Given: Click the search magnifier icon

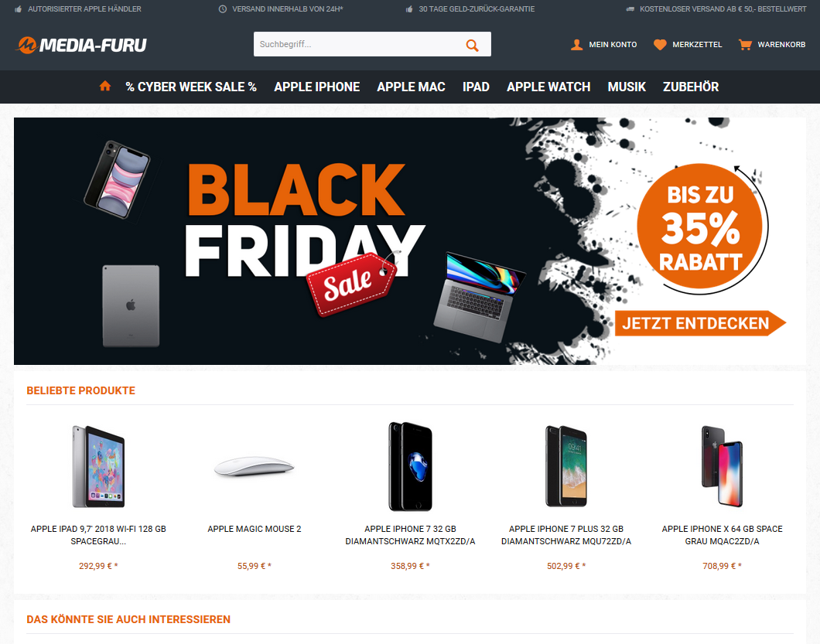Looking at the screenshot, I should [x=472, y=45].
